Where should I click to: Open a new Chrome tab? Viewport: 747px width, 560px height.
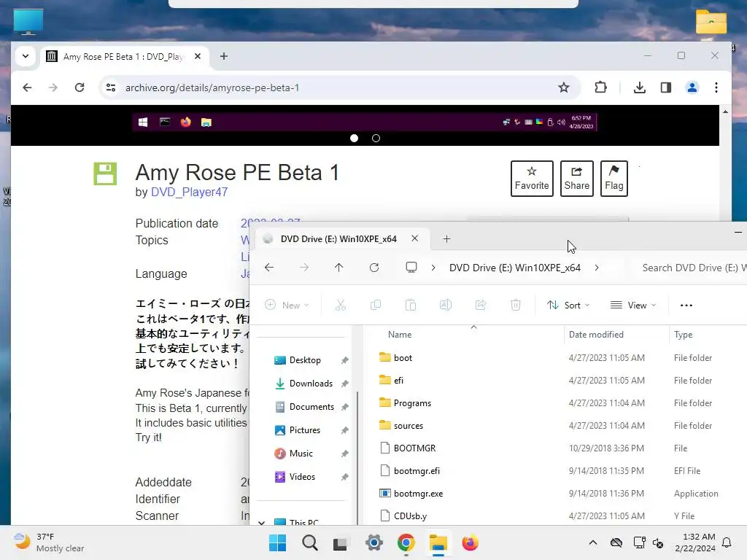tap(223, 56)
